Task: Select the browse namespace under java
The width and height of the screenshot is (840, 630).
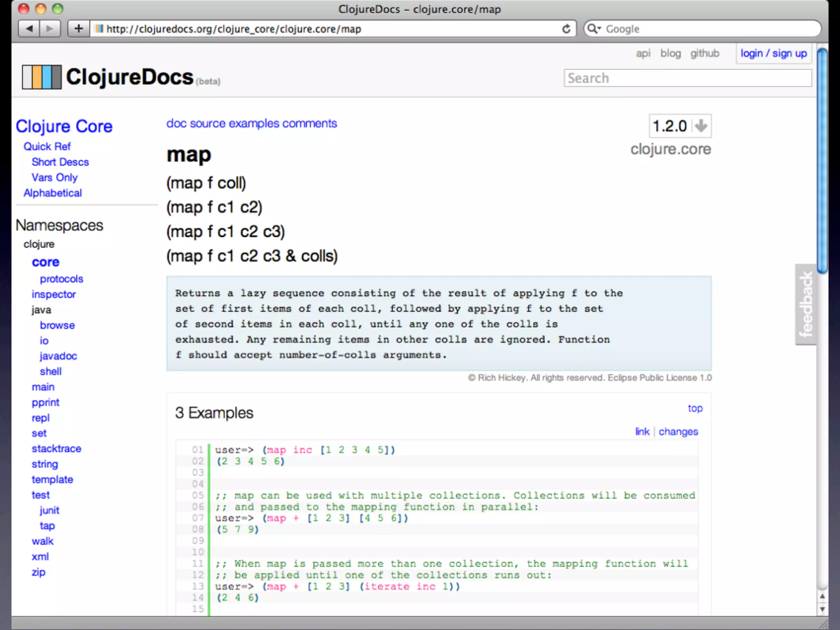Action: point(57,325)
